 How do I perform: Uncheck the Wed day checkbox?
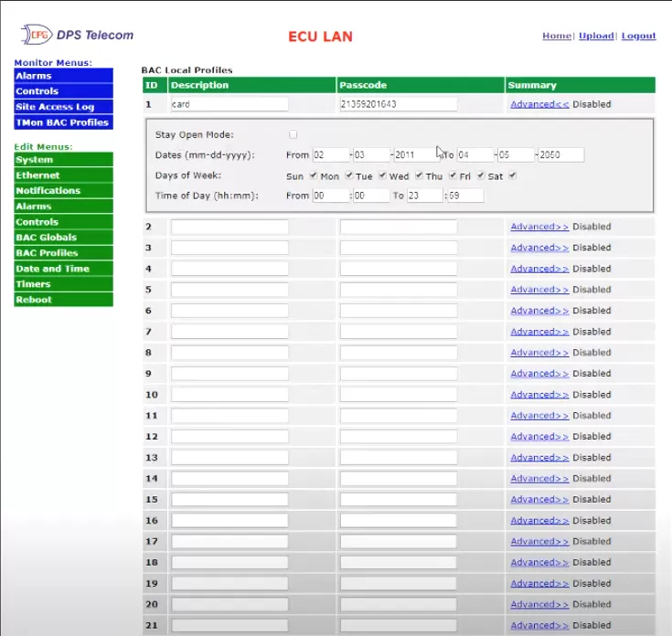tap(420, 175)
